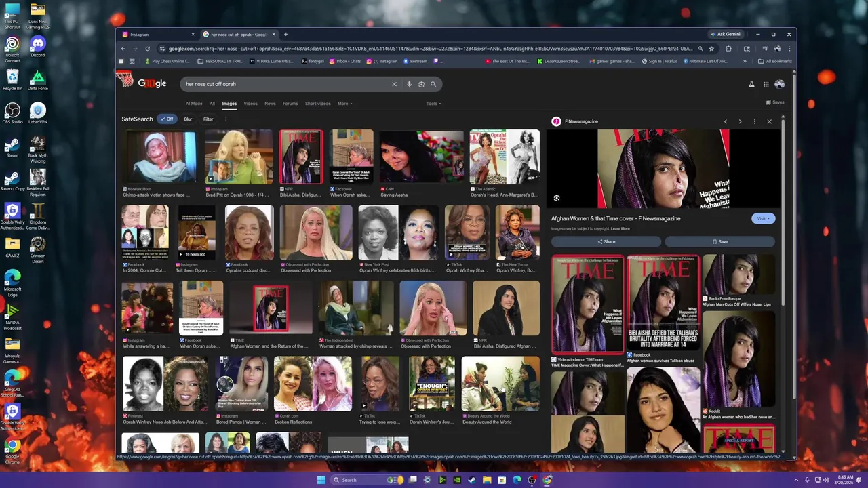This screenshot has height=488, width=868.
Task: Open Google Lens search by image icon
Action: 421,84
